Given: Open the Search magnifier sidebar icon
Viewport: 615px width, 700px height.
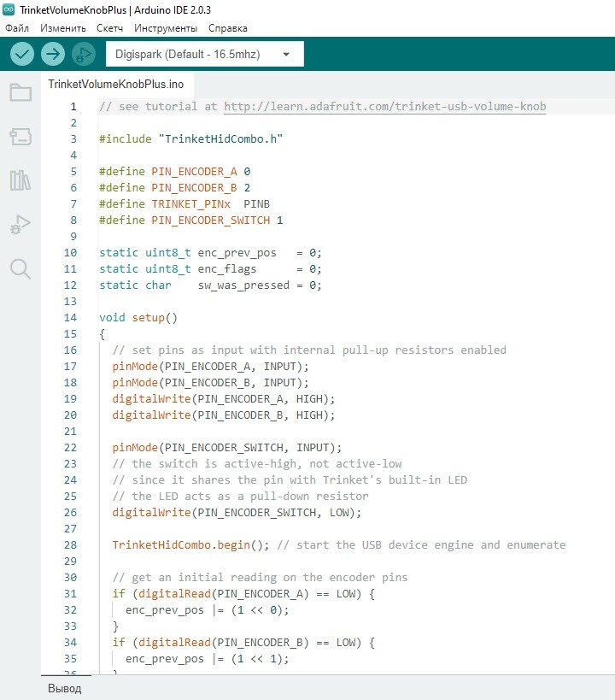Looking at the screenshot, I should tap(20, 268).
